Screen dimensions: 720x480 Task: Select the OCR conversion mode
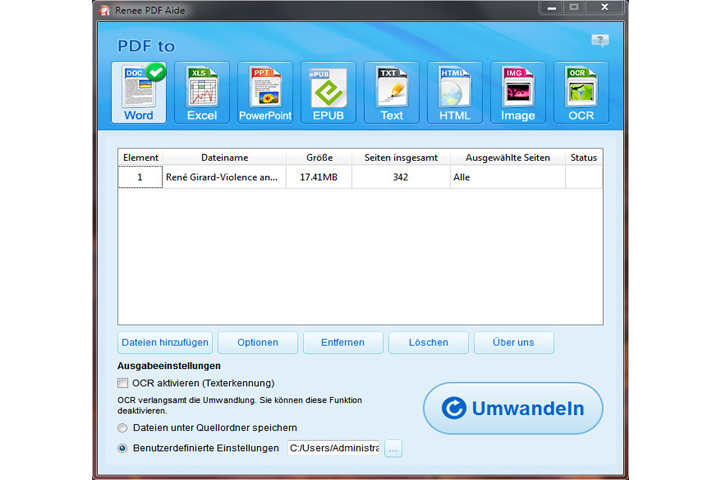pyautogui.click(x=581, y=93)
